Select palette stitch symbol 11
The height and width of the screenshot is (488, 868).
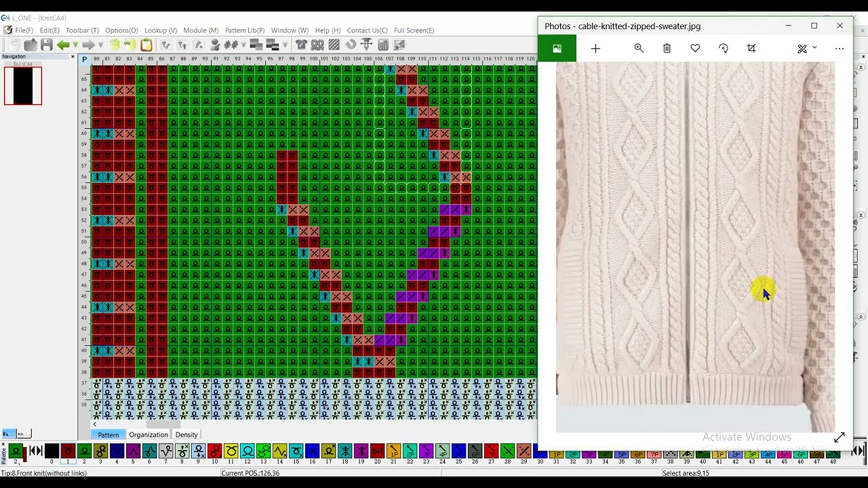click(x=231, y=451)
